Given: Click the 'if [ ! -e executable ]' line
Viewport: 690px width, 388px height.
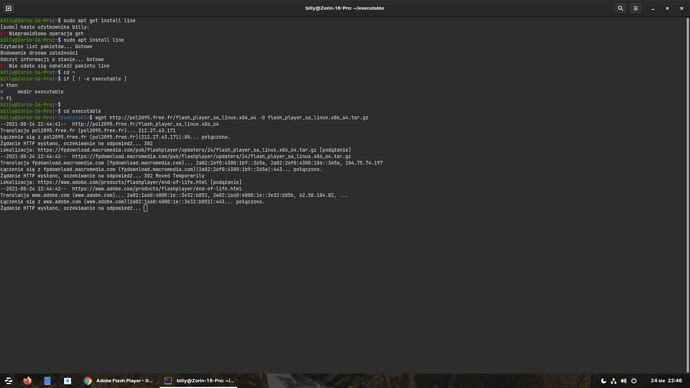Looking at the screenshot, I should click(95, 79).
